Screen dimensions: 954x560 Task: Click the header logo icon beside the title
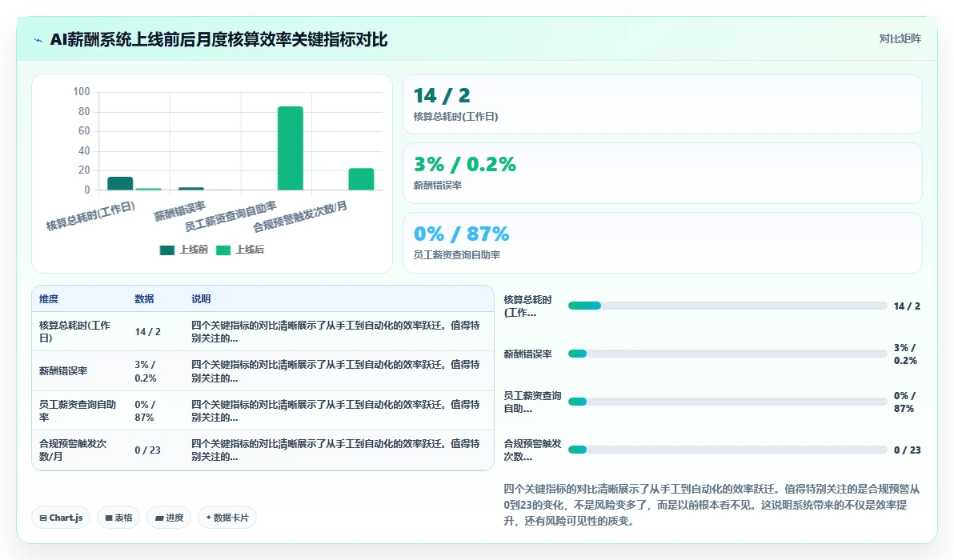coord(38,40)
